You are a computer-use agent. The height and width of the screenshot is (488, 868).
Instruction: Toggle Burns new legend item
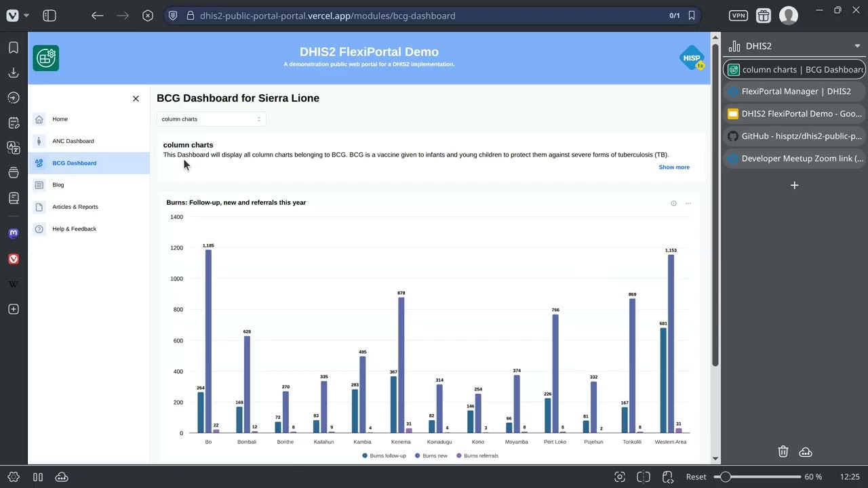point(431,456)
